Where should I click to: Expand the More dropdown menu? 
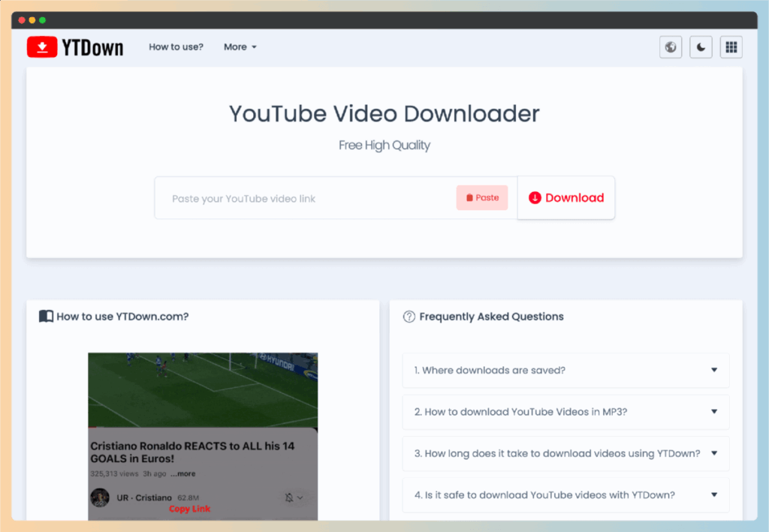click(240, 47)
